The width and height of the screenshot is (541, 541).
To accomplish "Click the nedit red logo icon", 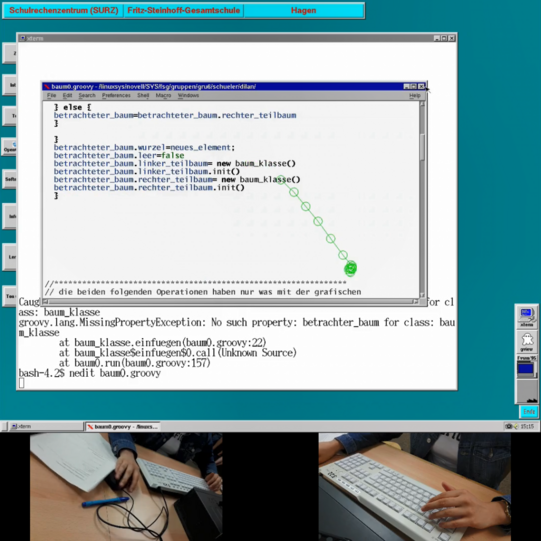I will (x=47, y=86).
